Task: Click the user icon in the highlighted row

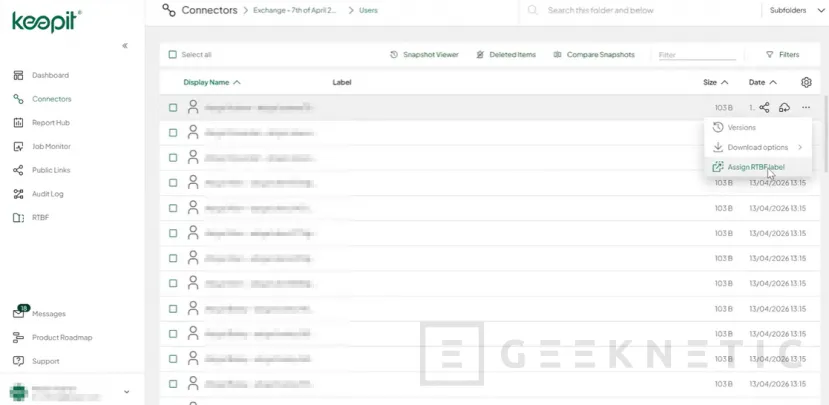Action: point(193,107)
